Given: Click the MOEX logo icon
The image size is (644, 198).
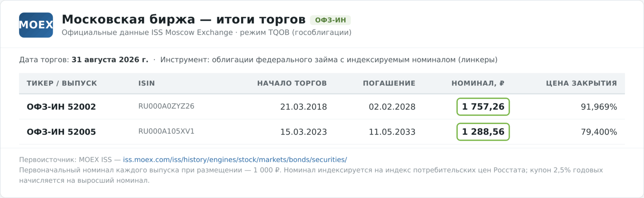Looking at the screenshot, I should pyautogui.click(x=36, y=25).
